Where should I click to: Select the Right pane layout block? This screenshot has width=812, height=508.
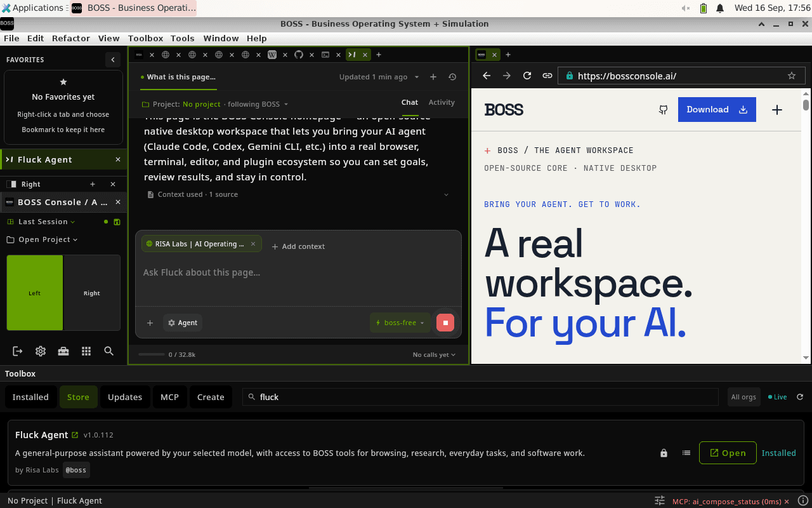92,293
